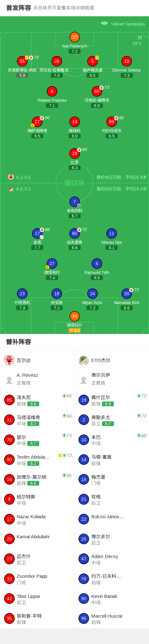Click Barnabás Bíró's 6.6 rating tag
This screenshot has width=149, height=644.
[126, 308]
